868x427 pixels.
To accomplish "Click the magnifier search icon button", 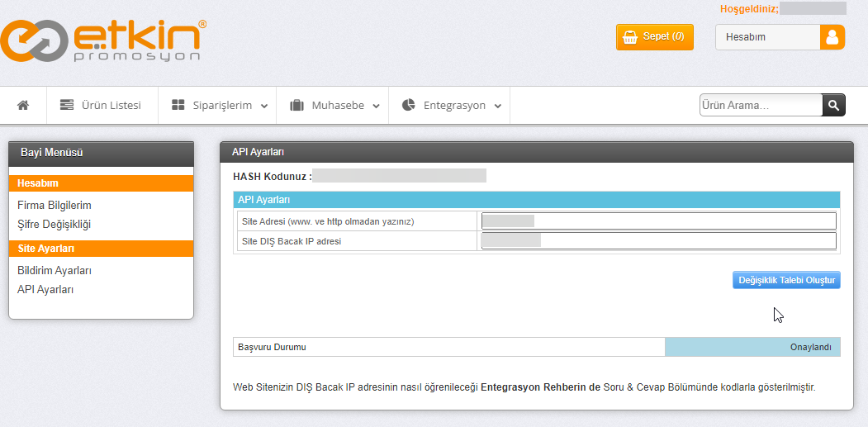I will [833, 105].
